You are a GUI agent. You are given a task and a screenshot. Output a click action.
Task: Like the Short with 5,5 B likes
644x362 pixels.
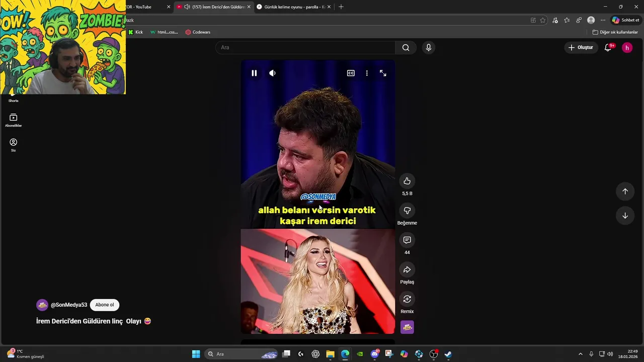tap(407, 181)
